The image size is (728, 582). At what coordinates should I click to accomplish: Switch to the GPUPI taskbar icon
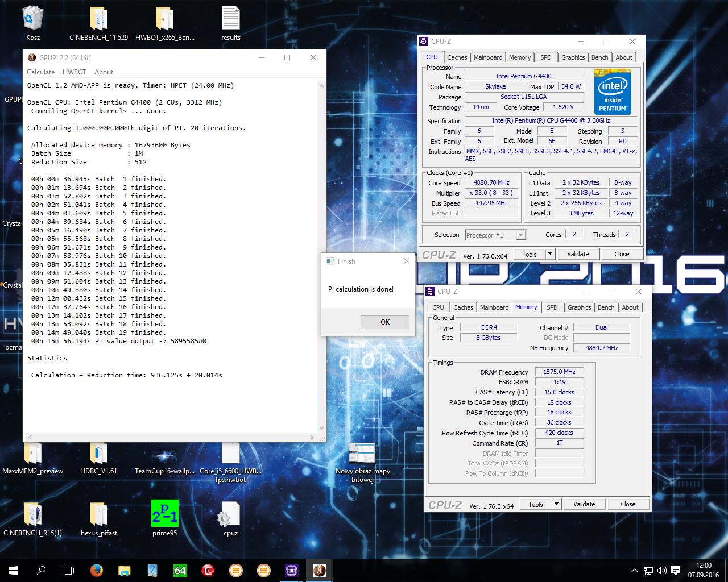pyautogui.click(x=320, y=570)
